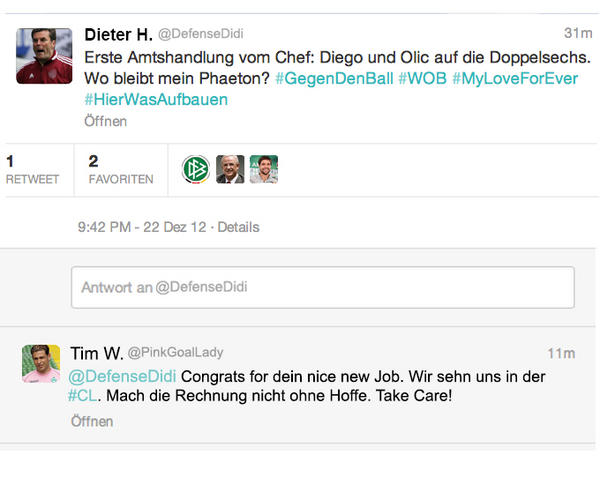Open the DFB logo avatar
Screen dimensions: 600x485
click(196, 169)
